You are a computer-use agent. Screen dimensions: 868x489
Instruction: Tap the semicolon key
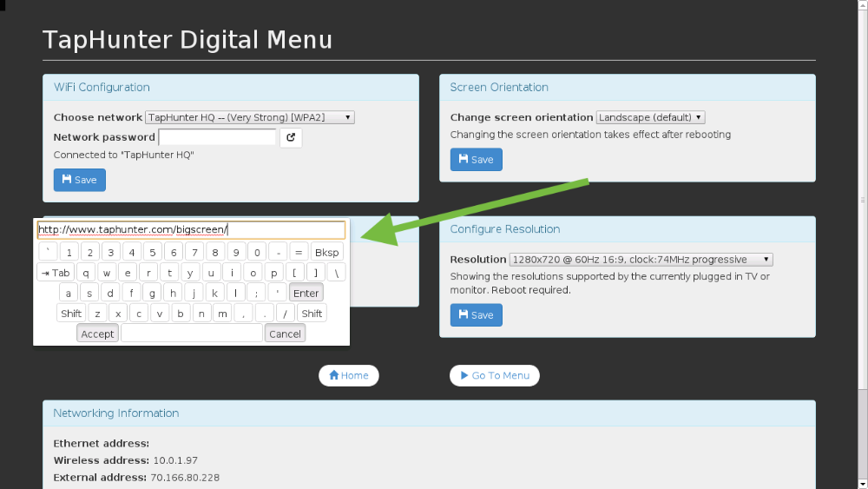(256, 293)
